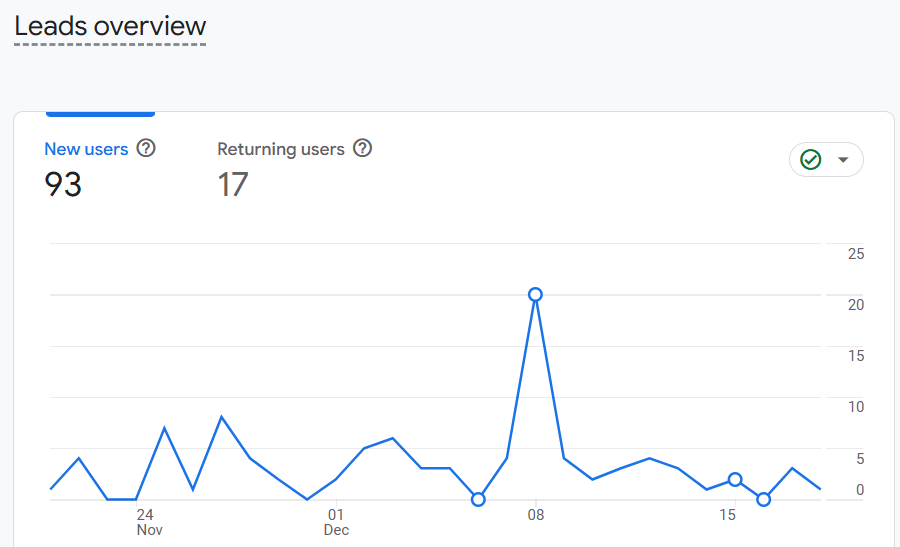Switch to the Returning users metric tab
Viewport: 900px width, 547px height.
[281, 150]
